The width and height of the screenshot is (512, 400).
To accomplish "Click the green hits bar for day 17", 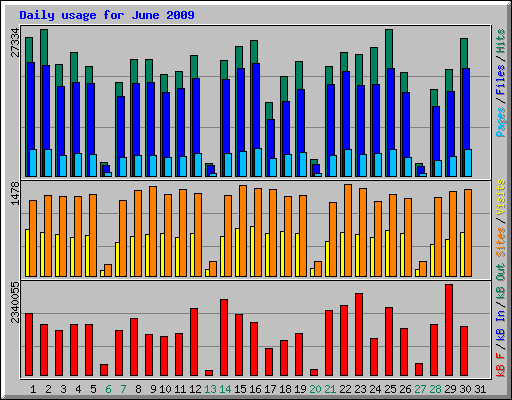I will (x=269, y=111).
